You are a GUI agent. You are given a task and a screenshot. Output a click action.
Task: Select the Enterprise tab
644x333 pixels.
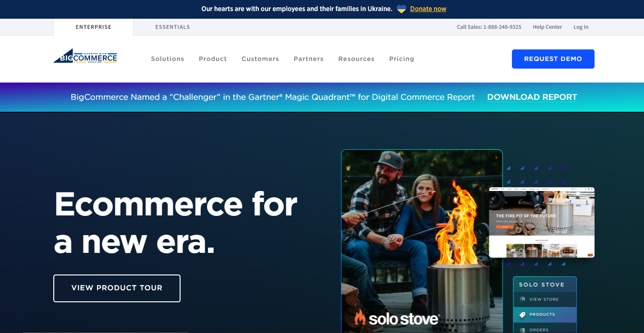(93, 27)
